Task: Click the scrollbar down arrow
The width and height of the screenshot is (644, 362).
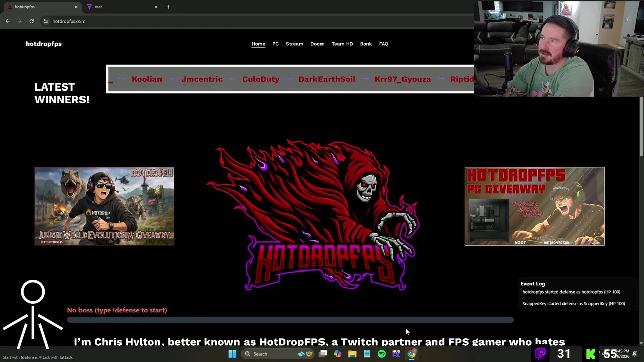Action: pyautogui.click(x=641, y=343)
